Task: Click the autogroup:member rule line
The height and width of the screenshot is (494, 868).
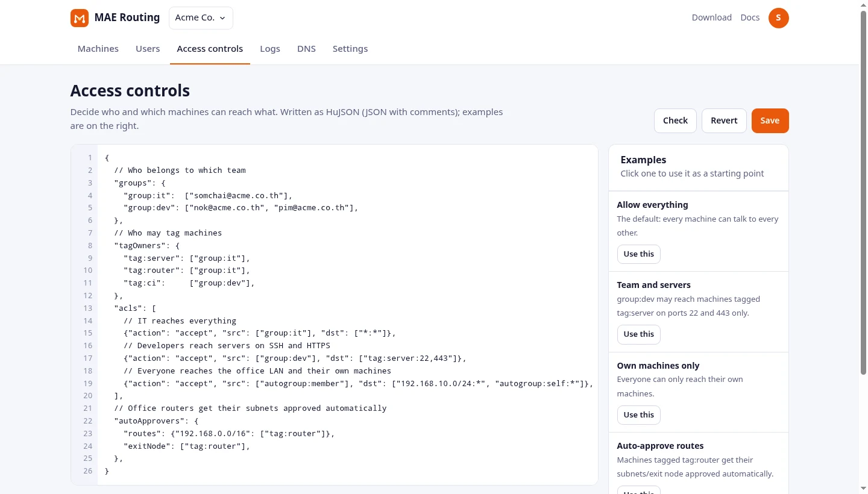Action: pos(359,384)
